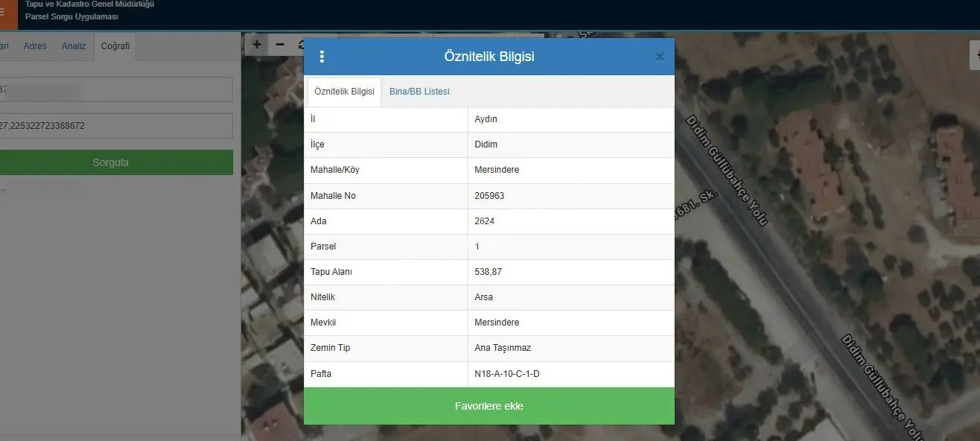
Task: Click the İl row label
Action: 313,119
